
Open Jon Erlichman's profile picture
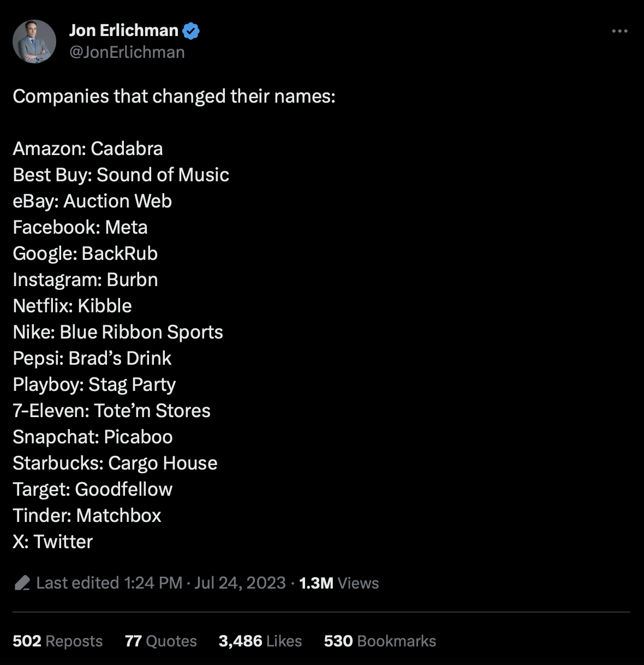(x=34, y=41)
